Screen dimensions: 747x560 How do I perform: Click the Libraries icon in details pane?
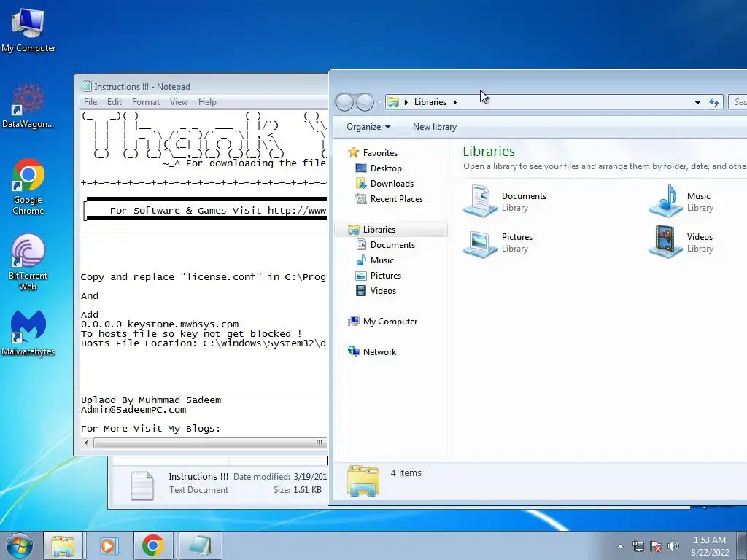(363, 481)
